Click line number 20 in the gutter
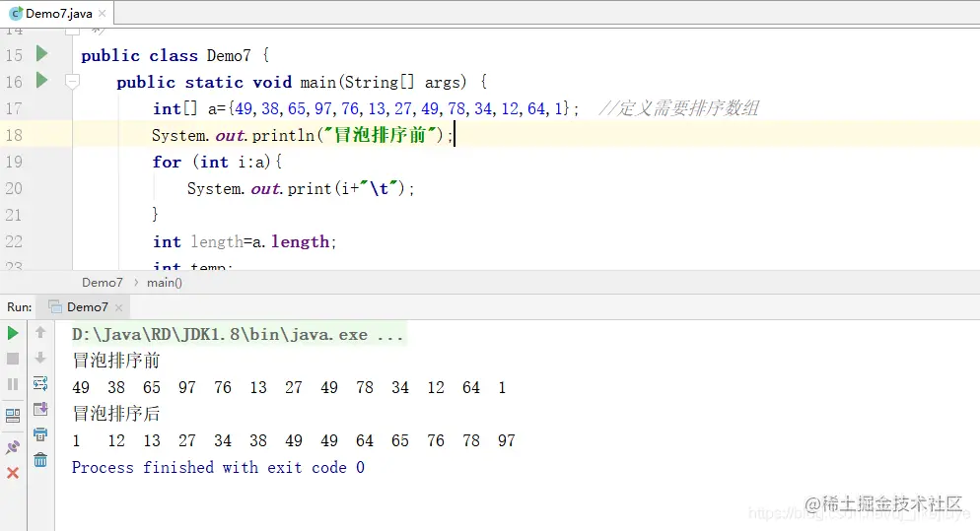This screenshot has height=531, width=980. click(14, 189)
